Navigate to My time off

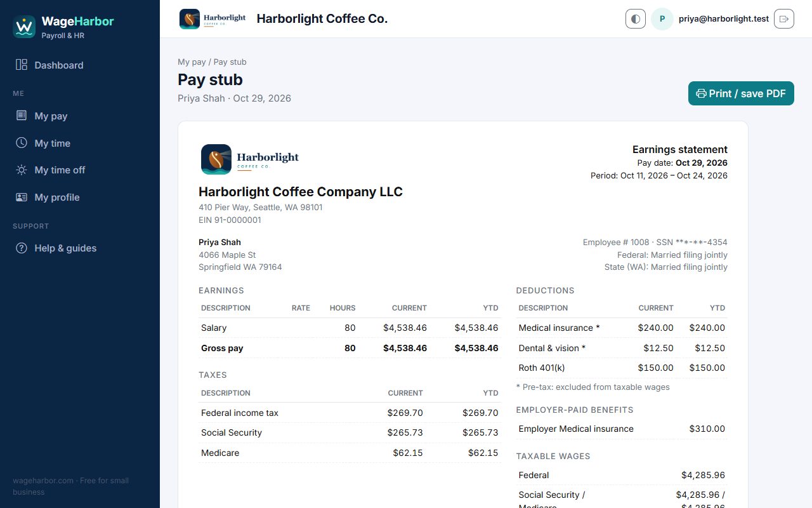80,170
